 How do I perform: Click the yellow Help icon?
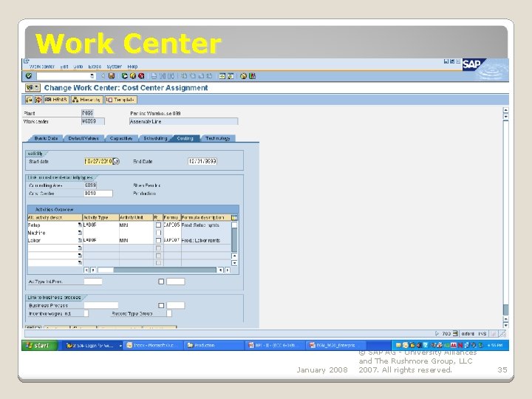[243, 76]
